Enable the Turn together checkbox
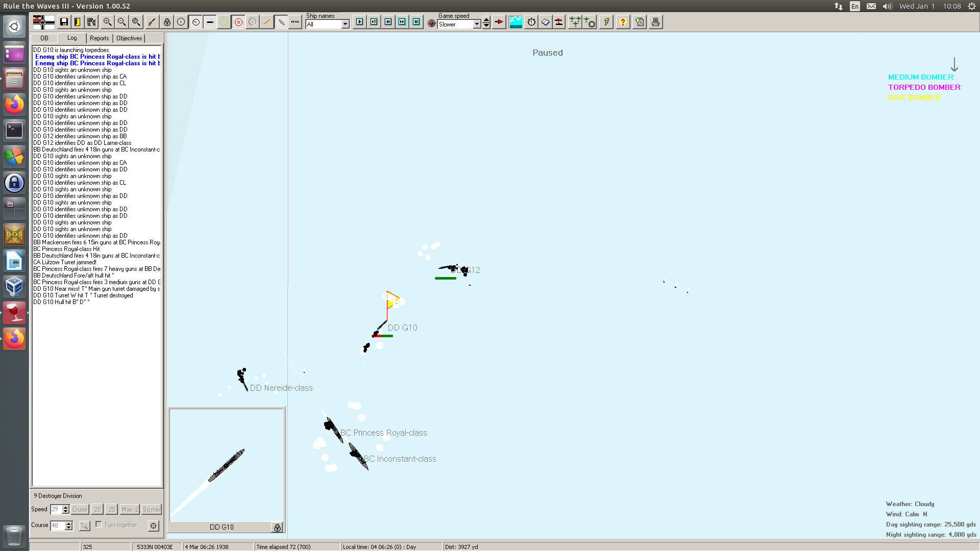 coord(99,524)
